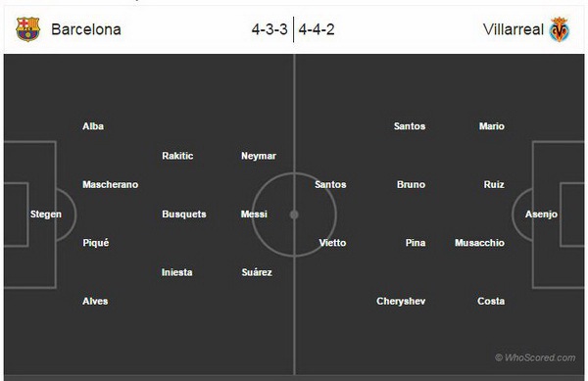Click Alba at left back

pyautogui.click(x=93, y=126)
